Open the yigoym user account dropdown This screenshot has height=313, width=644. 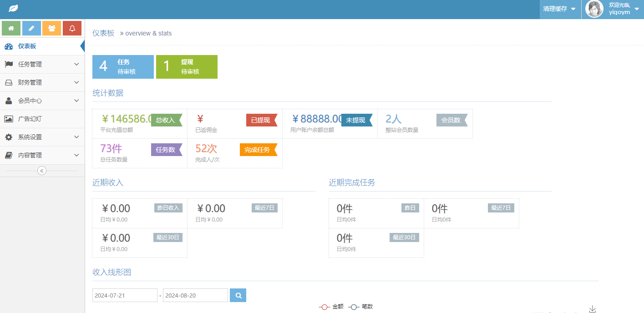click(613, 9)
